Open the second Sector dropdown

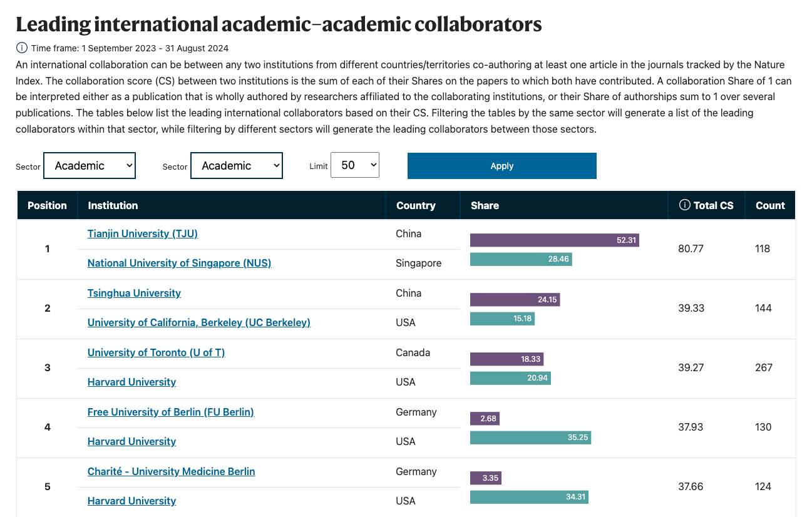(x=237, y=166)
